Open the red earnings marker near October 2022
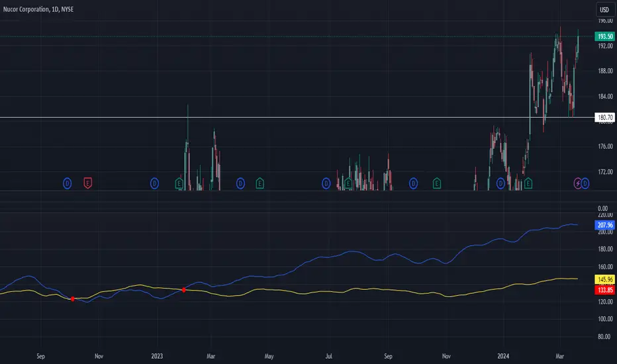The height and width of the screenshot is (364, 617). click(x=88, y=183)
